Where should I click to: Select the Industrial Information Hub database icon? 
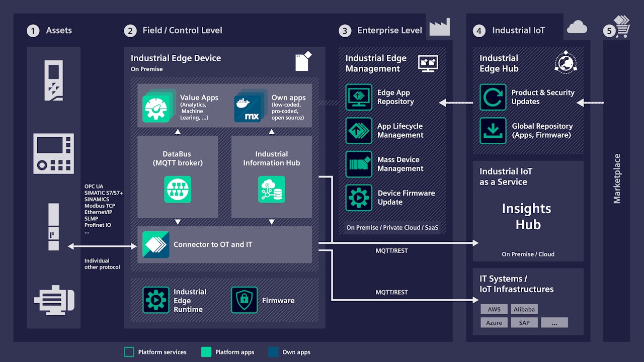(272, 190)
